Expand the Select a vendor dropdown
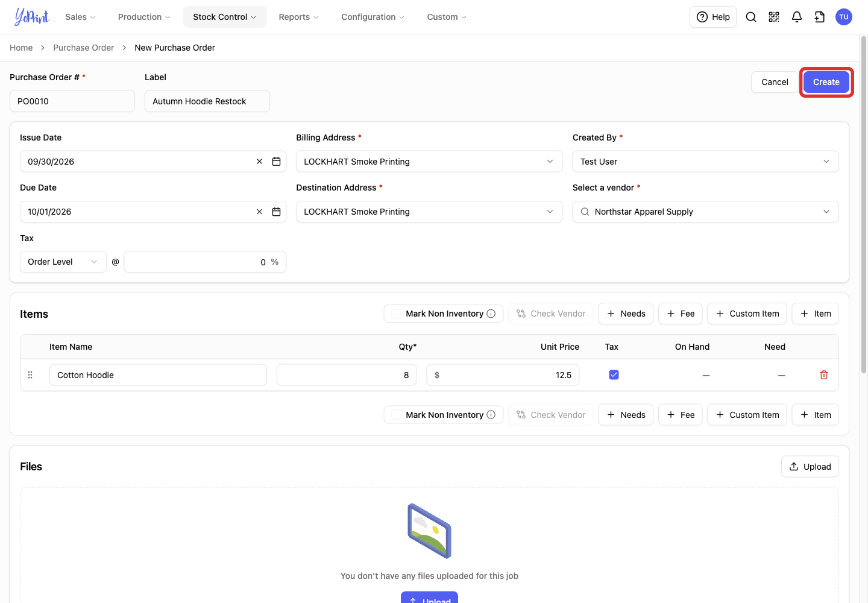This screenshot has width=868, height=603. [x=705, y=212]
